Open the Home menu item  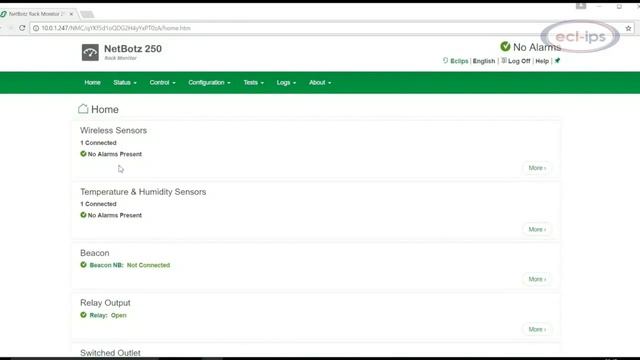(x=92, y=82)
